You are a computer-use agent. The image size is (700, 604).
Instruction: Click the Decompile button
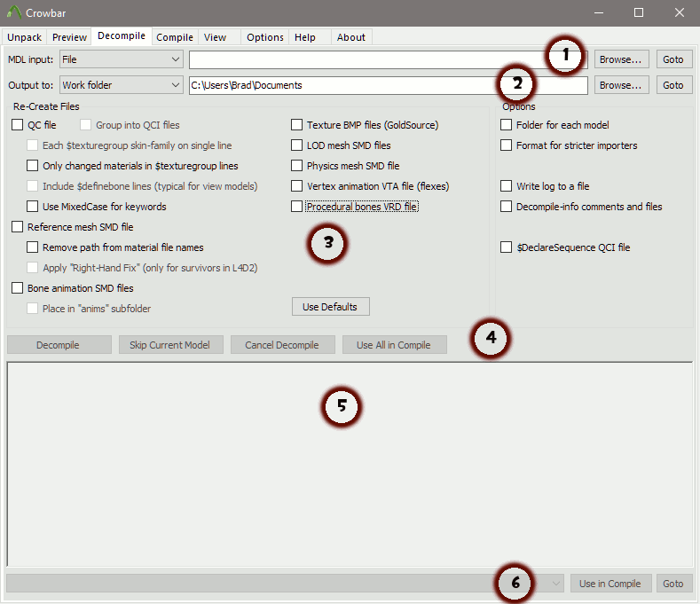click(59, 345)
